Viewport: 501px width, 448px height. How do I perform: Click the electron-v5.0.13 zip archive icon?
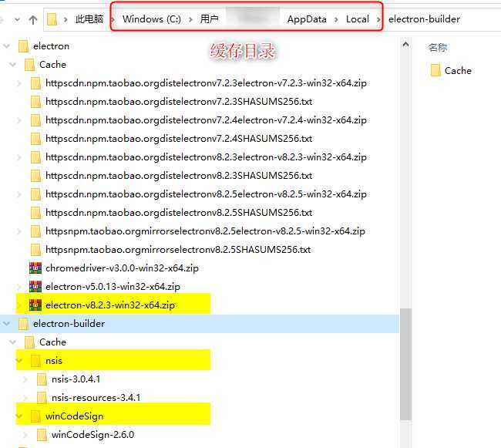[x=35, y=287]
